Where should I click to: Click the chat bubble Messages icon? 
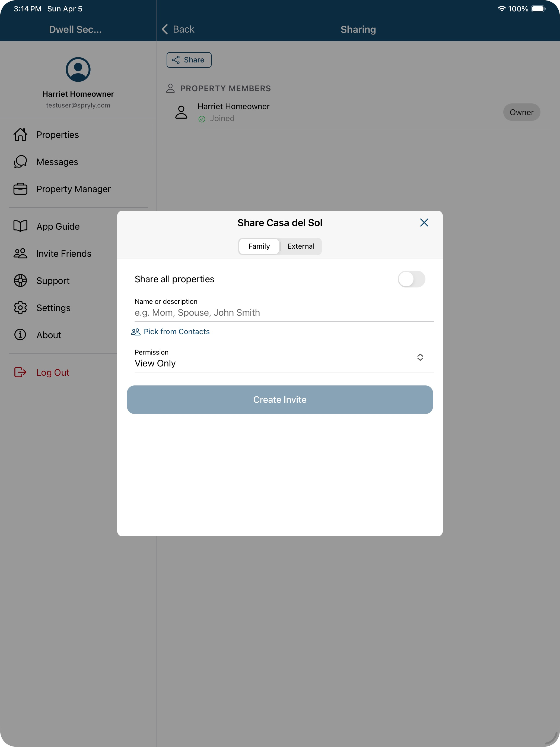click(x=20, y=162)
